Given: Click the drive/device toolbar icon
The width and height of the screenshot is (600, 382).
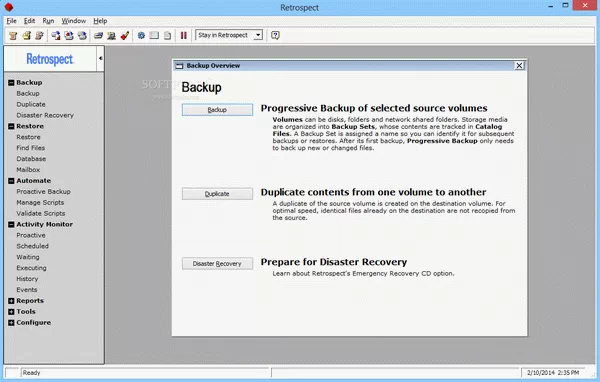Looking at the screenshot, I should point(98,35).
